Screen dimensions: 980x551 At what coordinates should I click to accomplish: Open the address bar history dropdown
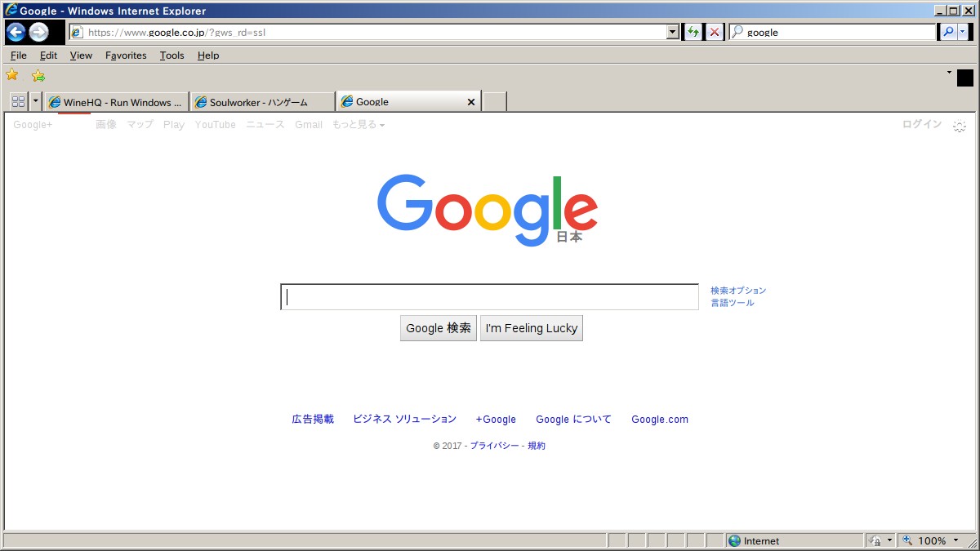point(673,32)
